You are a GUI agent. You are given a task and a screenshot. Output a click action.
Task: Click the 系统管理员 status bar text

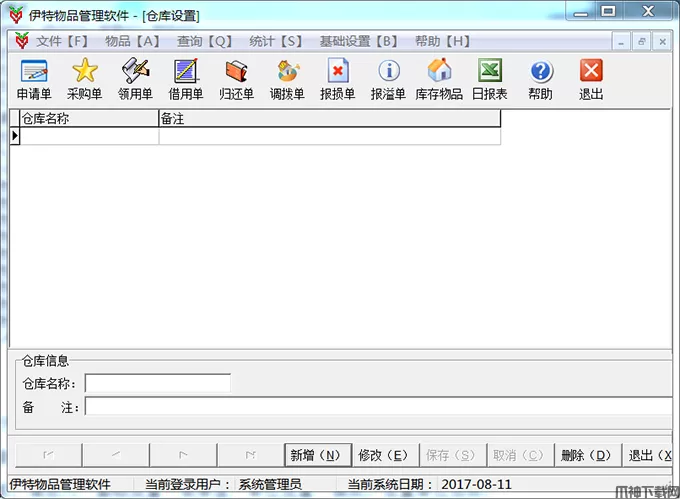coord(270,484)
